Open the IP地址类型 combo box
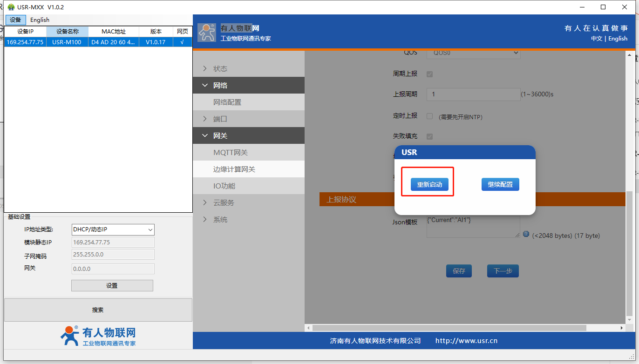The width and height of the screenshot is (639, 364). tap(113, 229)
